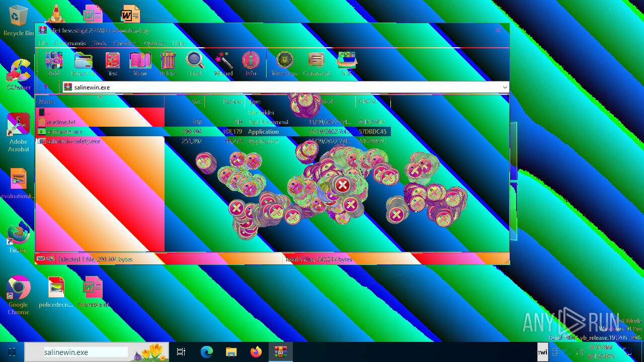Open the Recycle Bin desktop icon
This screenshot has width=644, height=362.
(x=19, y=21)
